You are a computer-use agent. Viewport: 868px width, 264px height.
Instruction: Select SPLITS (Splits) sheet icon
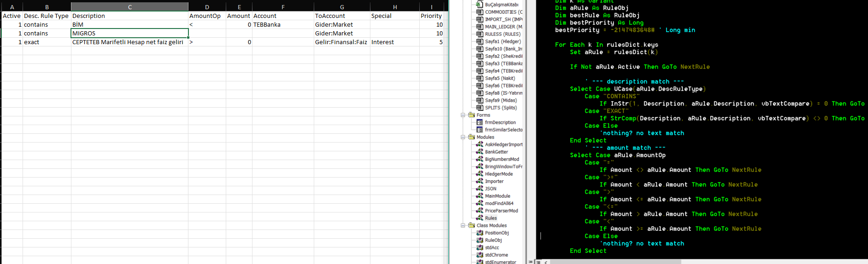pos(480,108)
